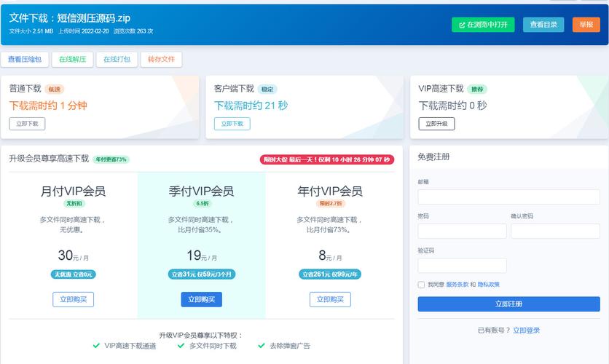Click the checkmark icon beside 多文件同时下载
This screenshot has height=364, width=609.
tap(181, 346)
